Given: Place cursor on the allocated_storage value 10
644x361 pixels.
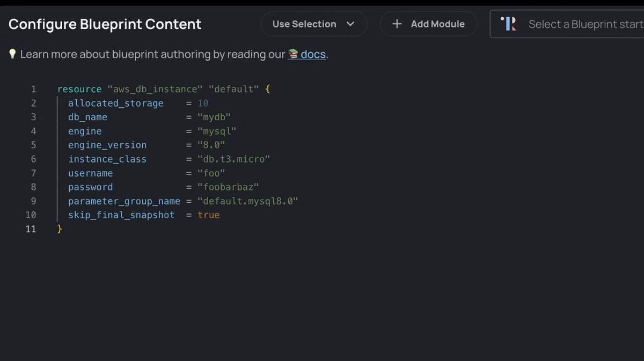Looking at the screenshot, I should (x=203, y=103).
